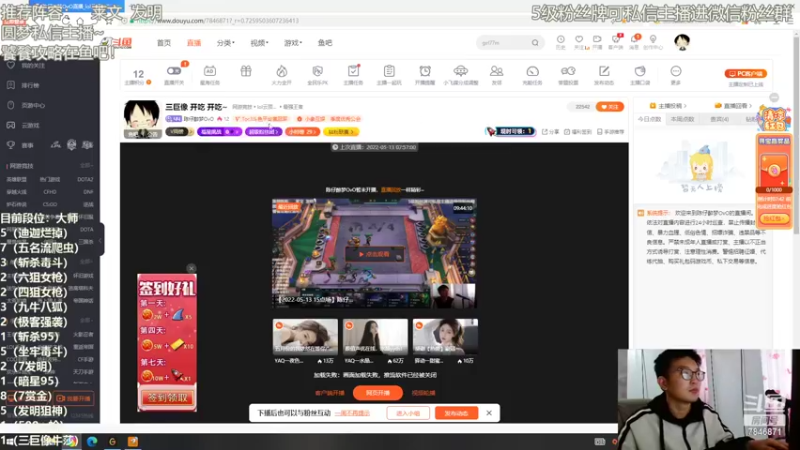This screenshot has height=450, width=800.
Task: Close the bottom fan-interaction notice bar
Action: (489, 413)
